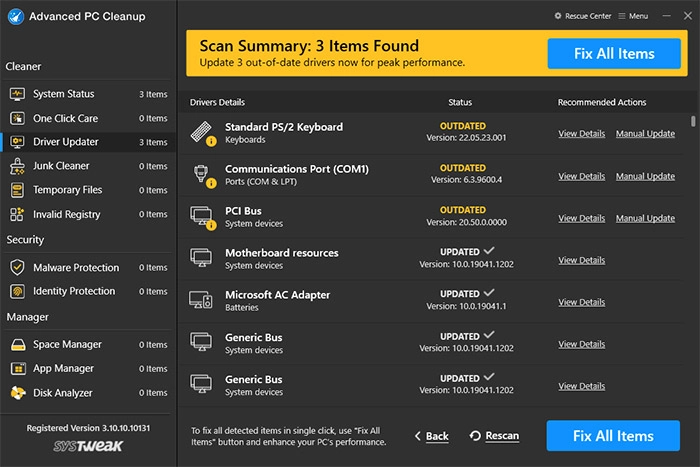Click the Drivers Details column header
This screenshot has height=467, width=700.
(217, 102)
